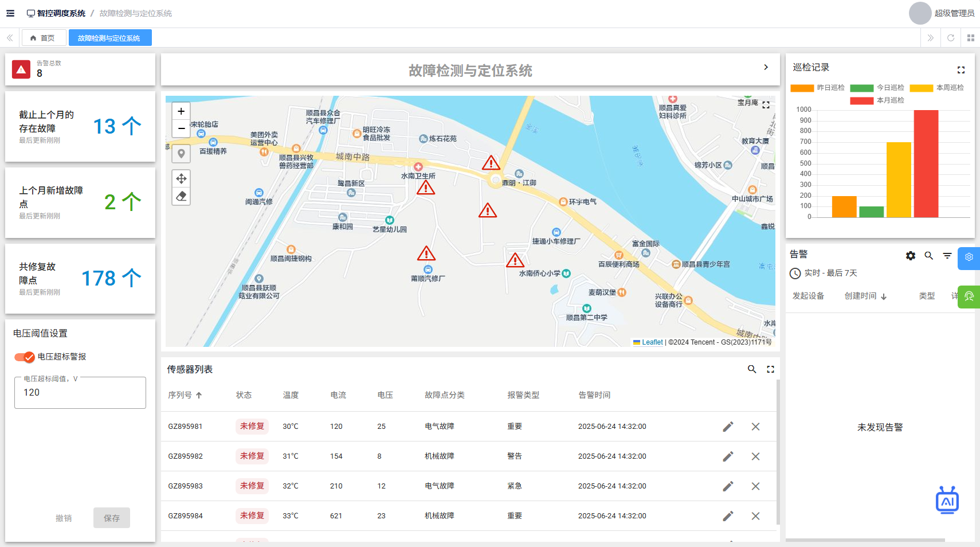Open the hamburger sidebar menu
The image size is (980, 547).
10,13
